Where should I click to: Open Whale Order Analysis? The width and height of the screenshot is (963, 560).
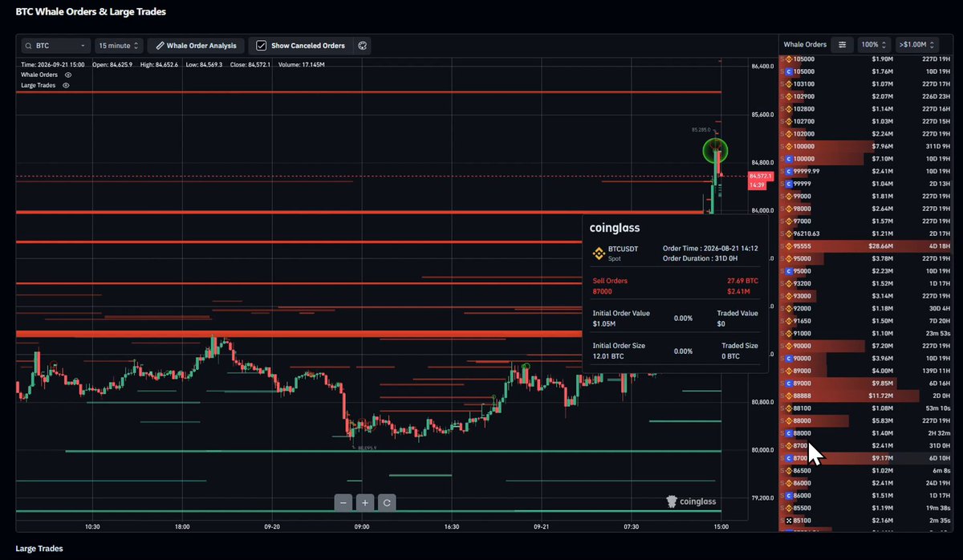[196, 46]
